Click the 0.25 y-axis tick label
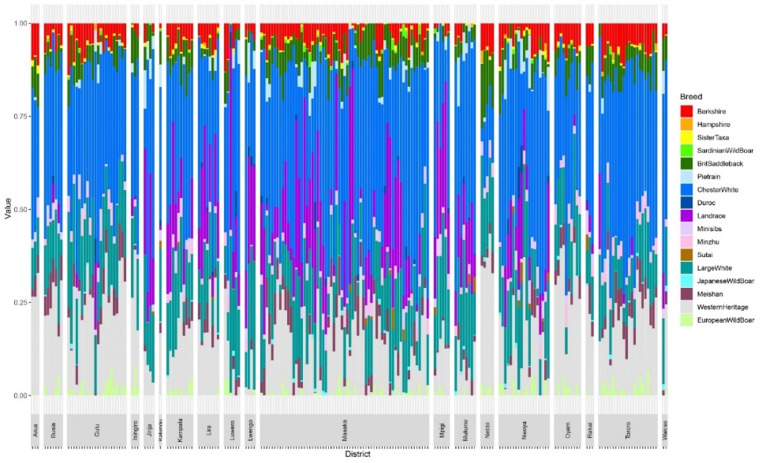The height and width of the screenshot is (463, 762). 19,303
